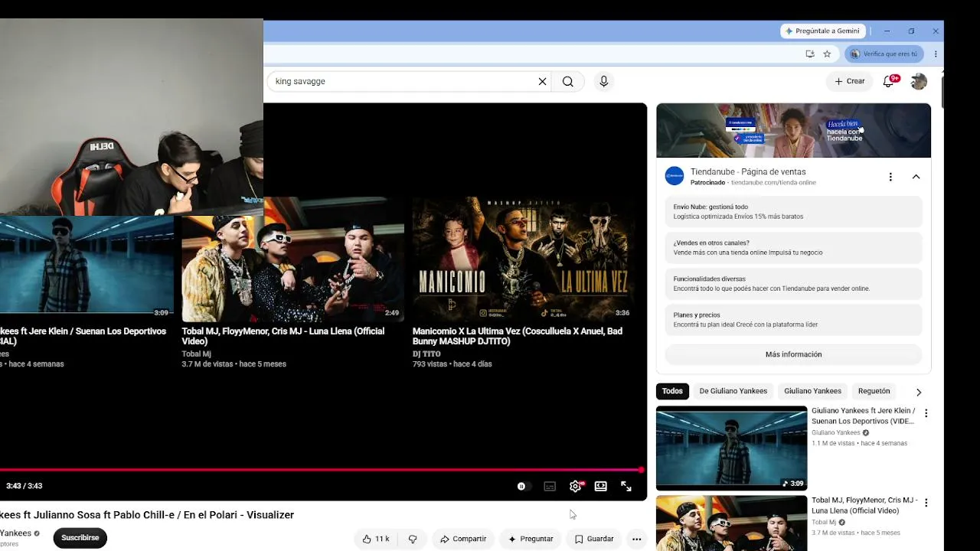
Task: Show more filter chips with right arrow
Action: coord(919,392)
